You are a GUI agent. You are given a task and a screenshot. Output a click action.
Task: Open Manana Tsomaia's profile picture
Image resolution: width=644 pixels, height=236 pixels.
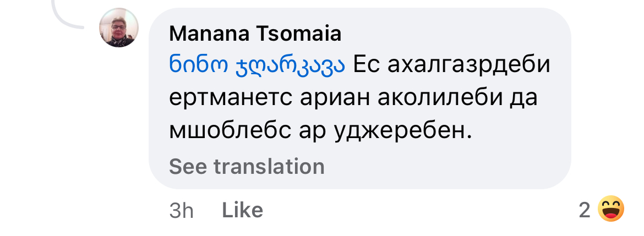(x=118, y=28)
